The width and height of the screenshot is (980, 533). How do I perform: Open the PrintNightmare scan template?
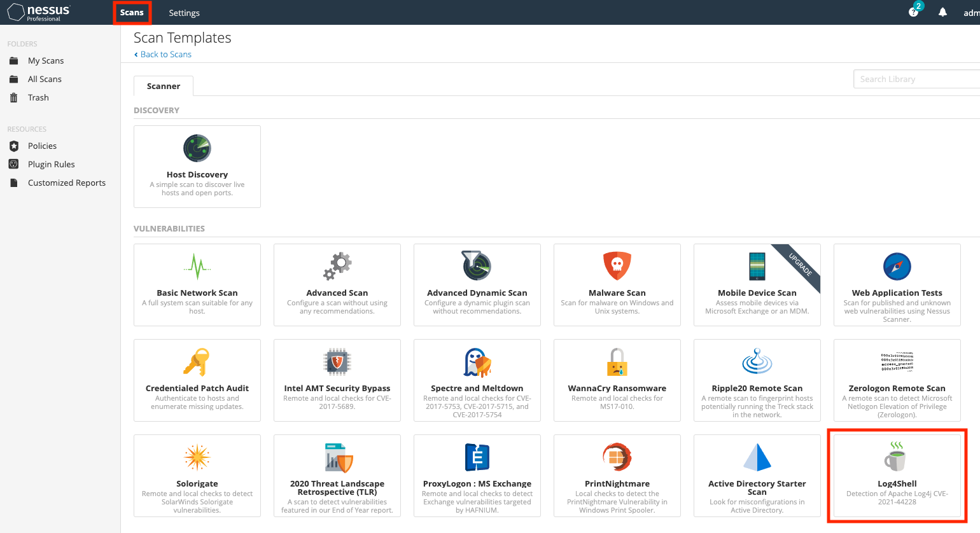pyautogui.click(x=617, y=476)
